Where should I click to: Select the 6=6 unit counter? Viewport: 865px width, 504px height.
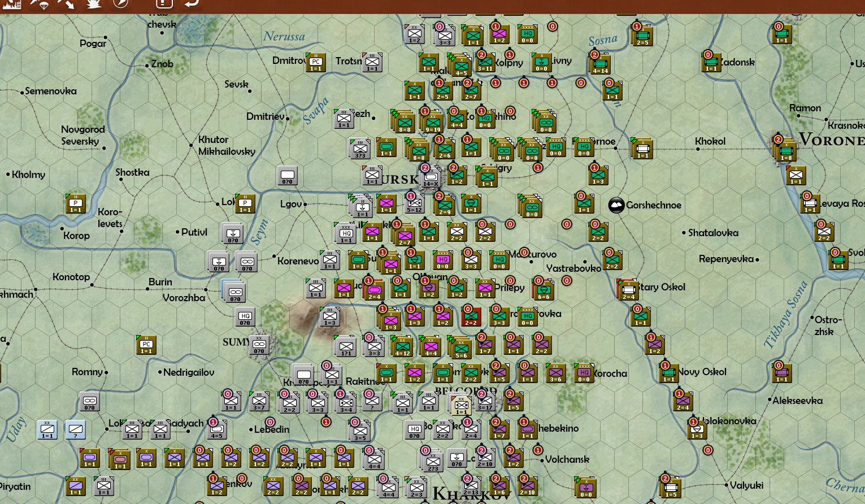pyautogui.click(x=544, y=290)
